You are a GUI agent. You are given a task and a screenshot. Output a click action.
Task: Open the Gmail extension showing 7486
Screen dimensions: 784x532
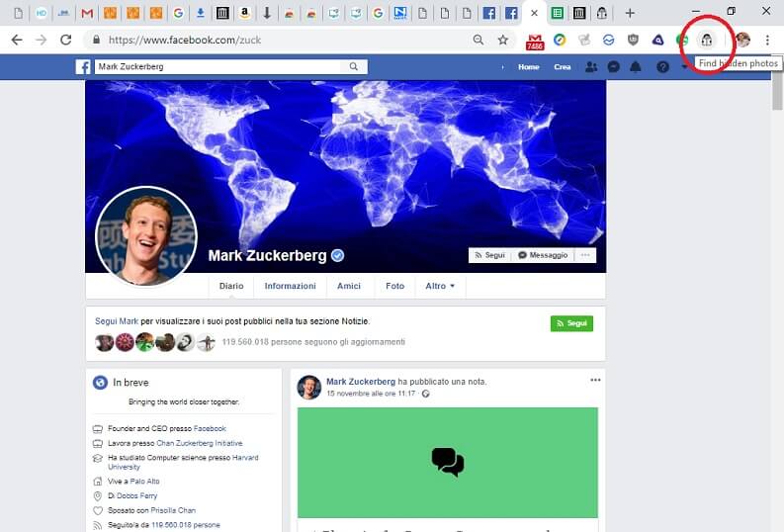[x=535, y=41]
